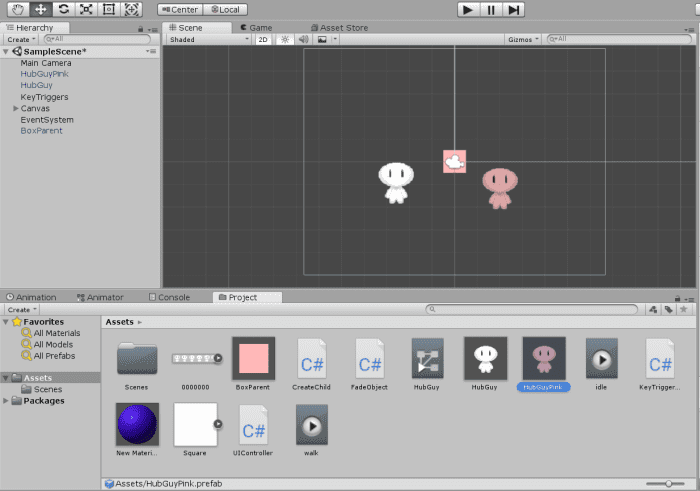Click the Step frame button
This screenshot has height=491, width=700.
coord(513,9)
